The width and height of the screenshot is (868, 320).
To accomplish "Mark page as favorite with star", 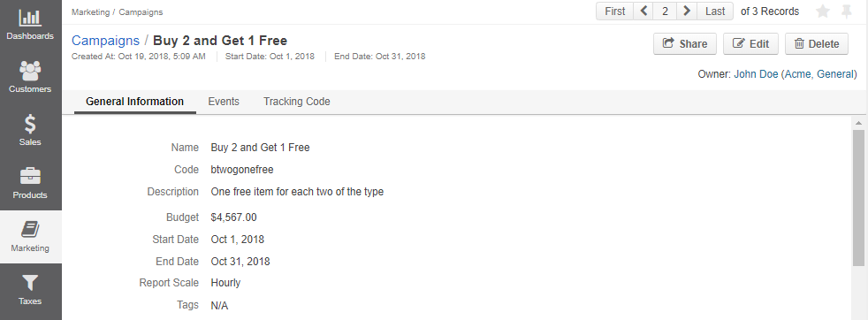I will click(823, 11).
